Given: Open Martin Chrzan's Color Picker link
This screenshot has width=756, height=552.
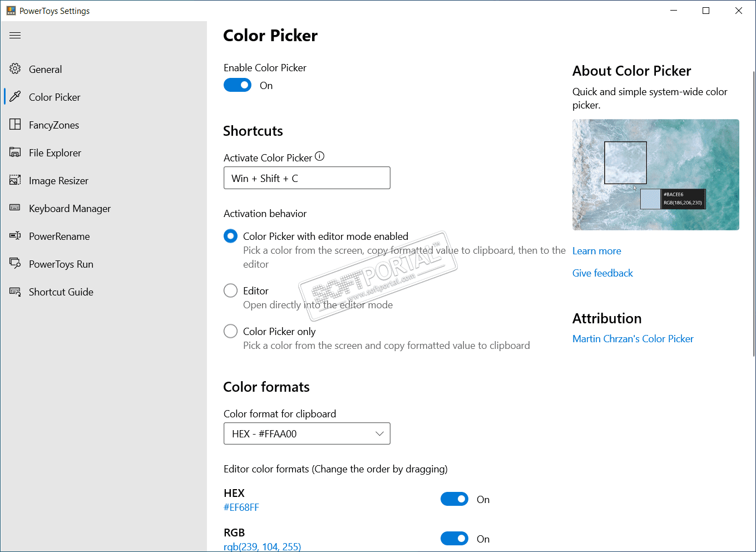Looking at the screenshot, I should point(633,339).
